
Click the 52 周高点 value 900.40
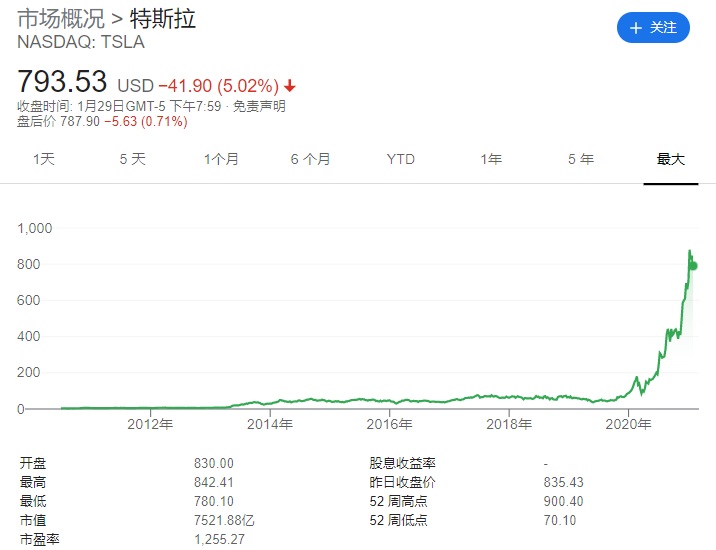point(563,501)
